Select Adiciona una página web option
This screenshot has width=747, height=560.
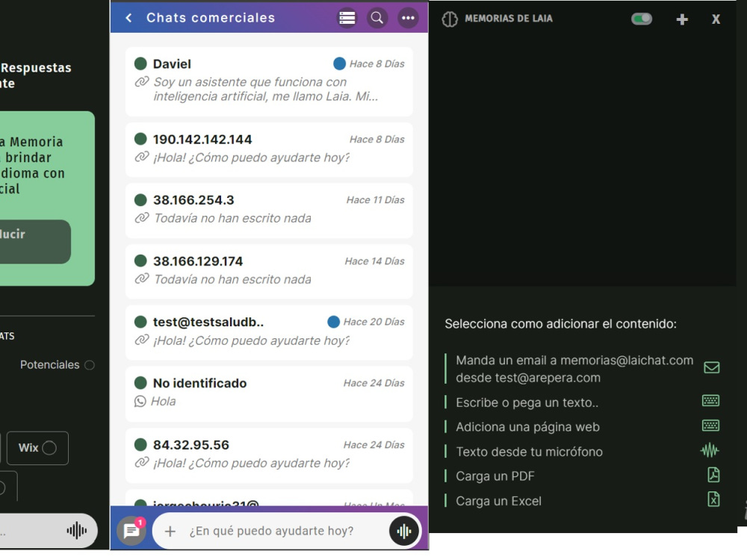(527, 426)
